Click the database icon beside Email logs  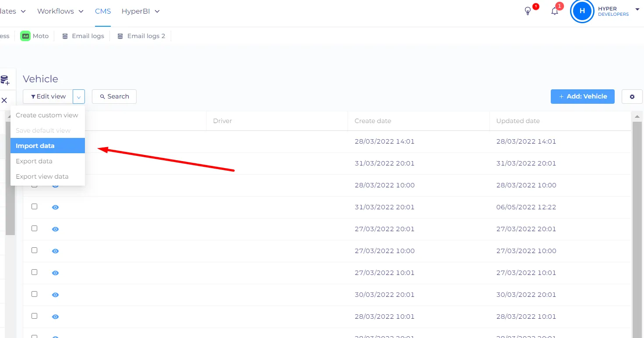[65, 36]
